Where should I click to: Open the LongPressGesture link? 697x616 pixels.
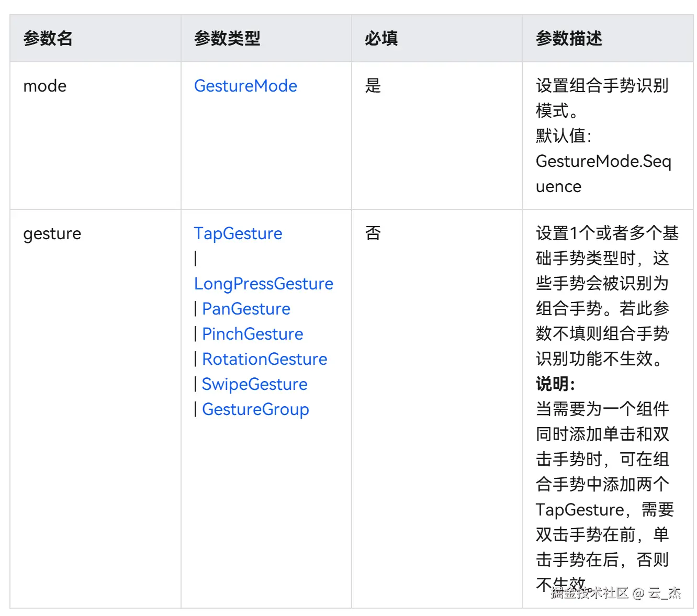pyautogui.click(x=264, y=284)
